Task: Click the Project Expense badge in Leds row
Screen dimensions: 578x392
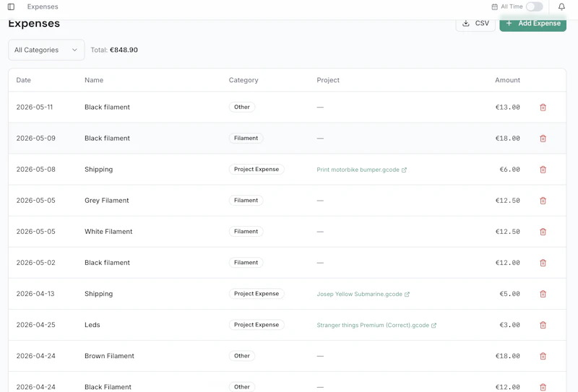Action: 256,325
